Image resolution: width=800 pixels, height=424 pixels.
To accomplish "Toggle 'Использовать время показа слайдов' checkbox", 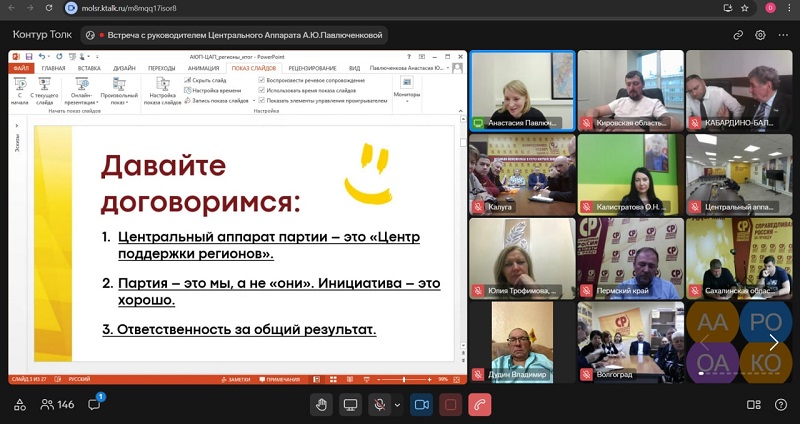I will pyautogui.click(x=262, y=90).
